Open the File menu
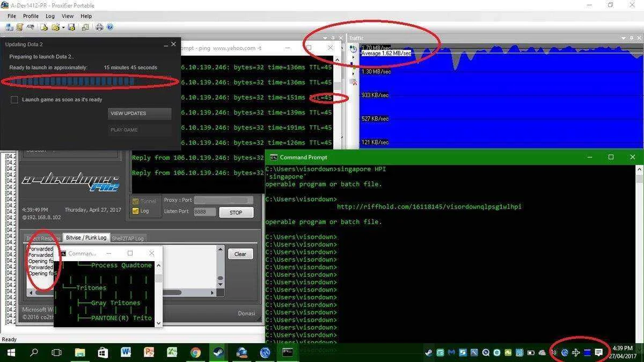 pyautogui.click(x=11, y=16)
